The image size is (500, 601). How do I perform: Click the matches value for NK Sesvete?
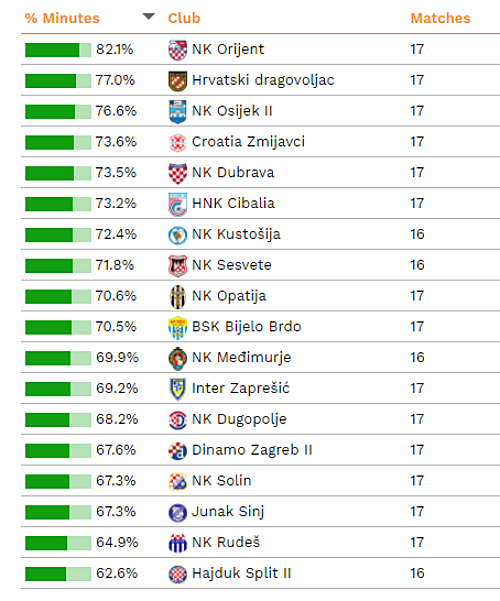[x=417, y=265]
